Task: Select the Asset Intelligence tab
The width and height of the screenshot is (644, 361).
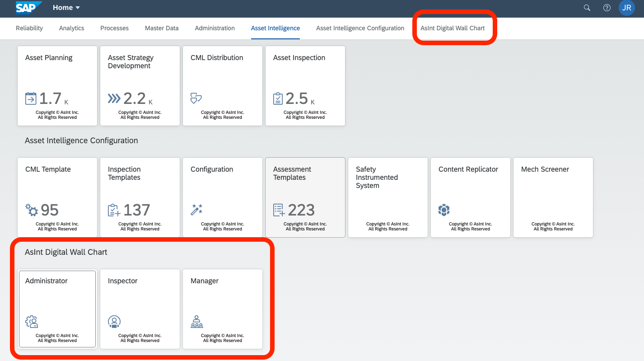Action: pos(275,28)
